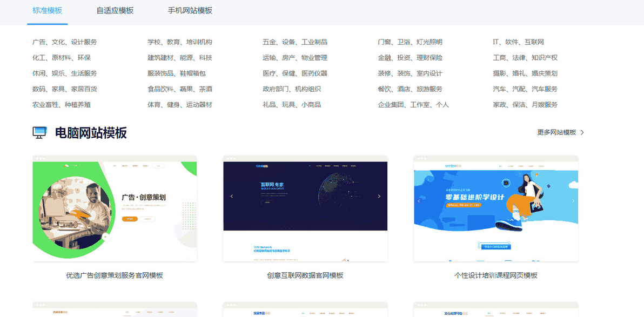644x317 pixels.
Task: Click 家政、保洁、月嫂服务 category
Action: [525, 104]
